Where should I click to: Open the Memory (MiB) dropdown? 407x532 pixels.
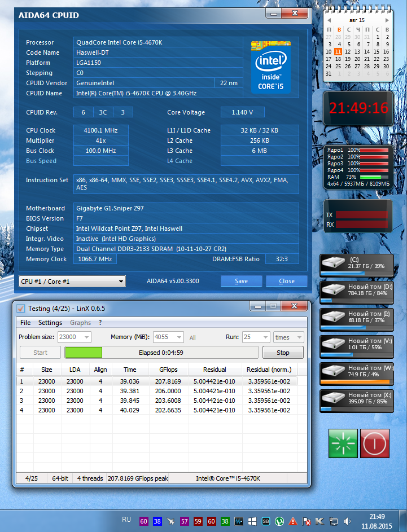[168, 337]
